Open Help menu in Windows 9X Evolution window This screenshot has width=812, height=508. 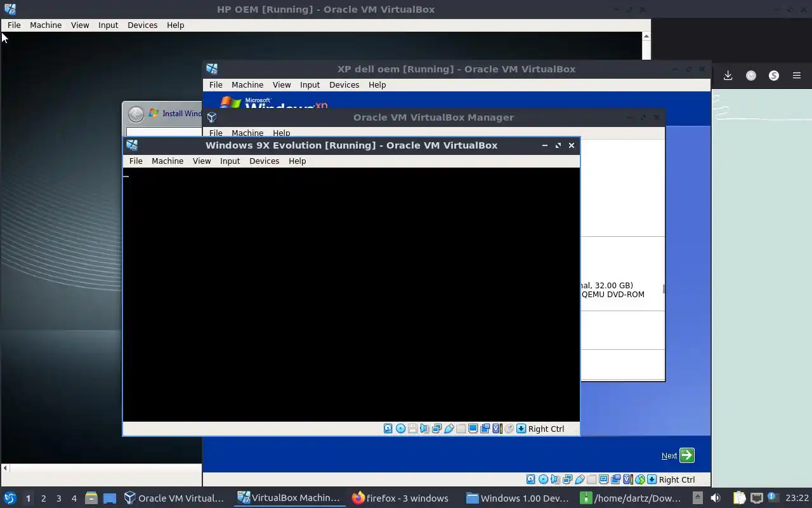pyautogui.click(x=297, y=161)
